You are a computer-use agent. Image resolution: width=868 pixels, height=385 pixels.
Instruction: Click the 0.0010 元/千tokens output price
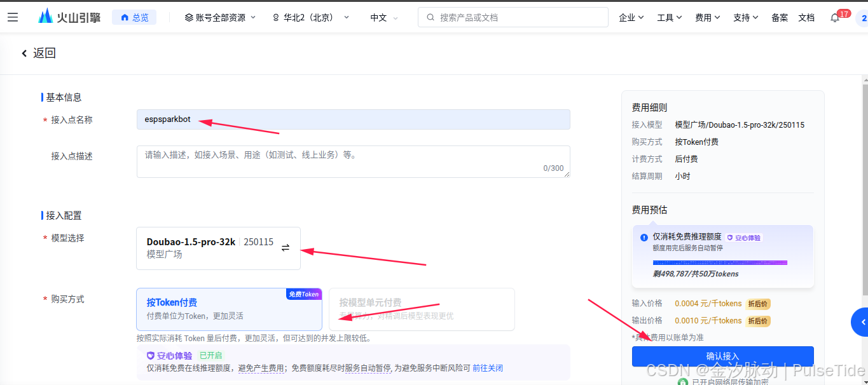coord(708,321)
